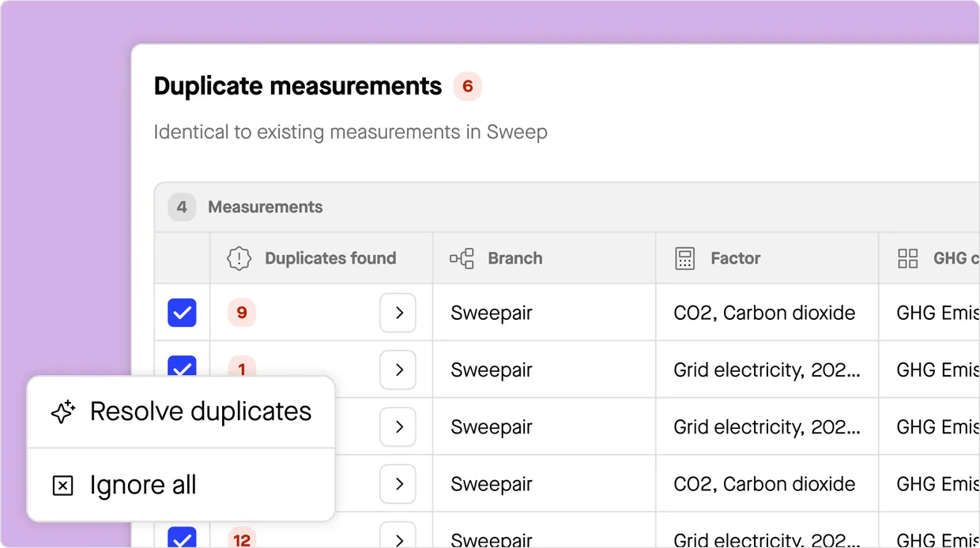Sort by the Branch column header
This screenshot has height=548, width=980.
(514, 258)
